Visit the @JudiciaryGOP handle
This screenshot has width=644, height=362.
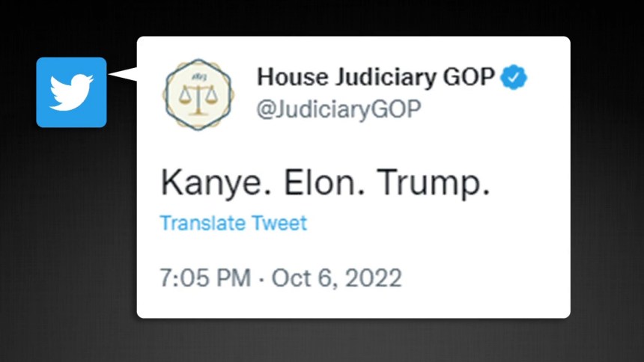tap(338, 109)
